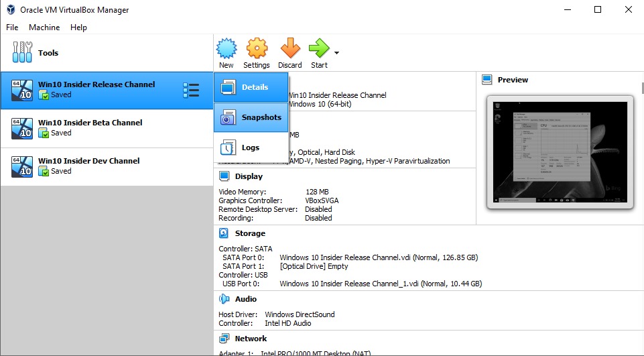Click the New virtual machine icon
Image resolution: width=644 pixels, height=356 pixels.
(x=227, y=49)
